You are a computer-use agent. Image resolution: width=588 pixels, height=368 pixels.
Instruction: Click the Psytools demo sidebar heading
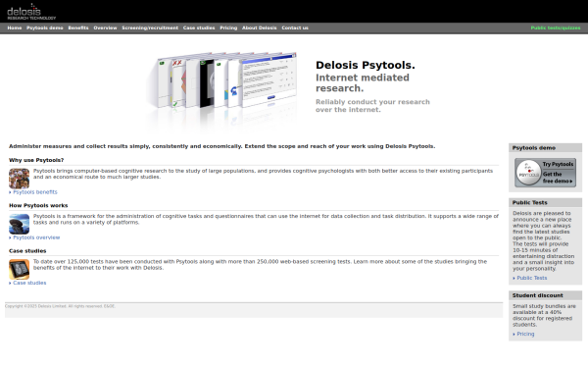(x=534, y=148)
